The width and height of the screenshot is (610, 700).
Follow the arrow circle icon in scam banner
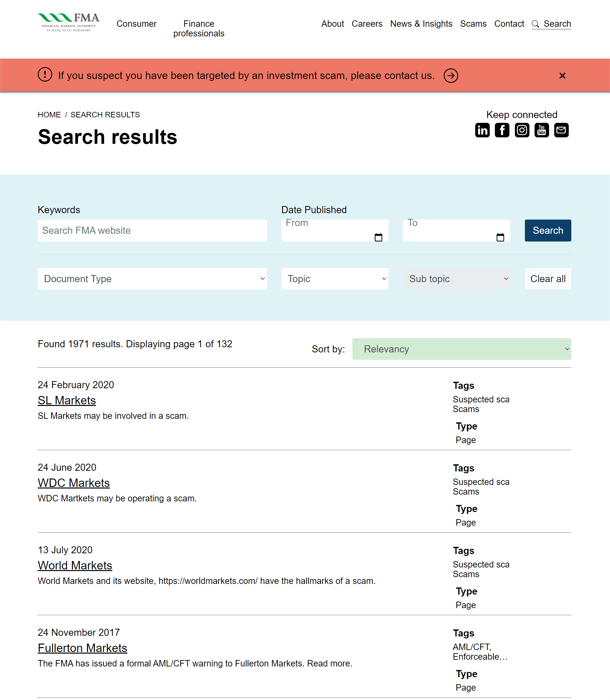pyautogui.click(x=451, y=75)
